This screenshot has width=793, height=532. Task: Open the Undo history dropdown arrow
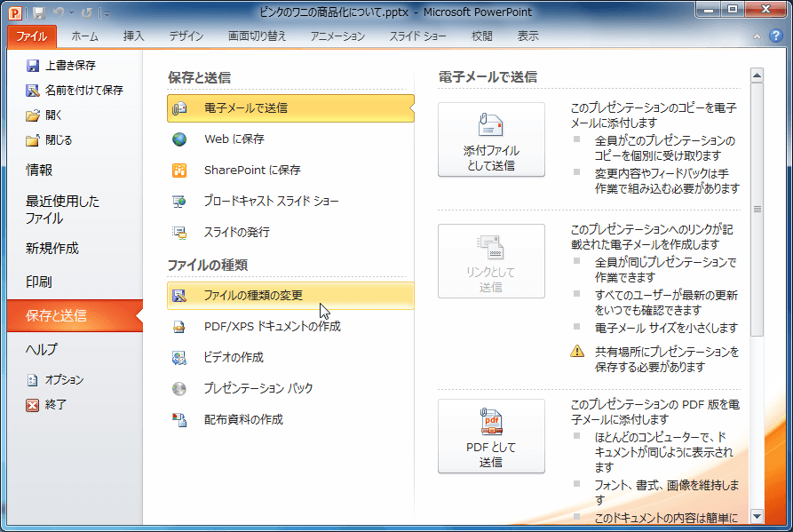pyautogui.click(x=71, y=12)
